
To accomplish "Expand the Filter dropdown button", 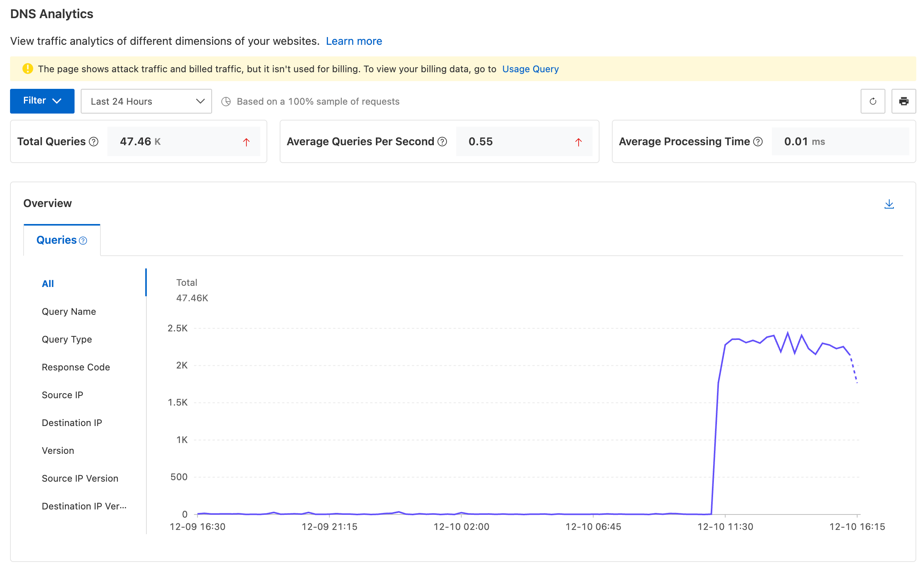I will tap(42, 101).
